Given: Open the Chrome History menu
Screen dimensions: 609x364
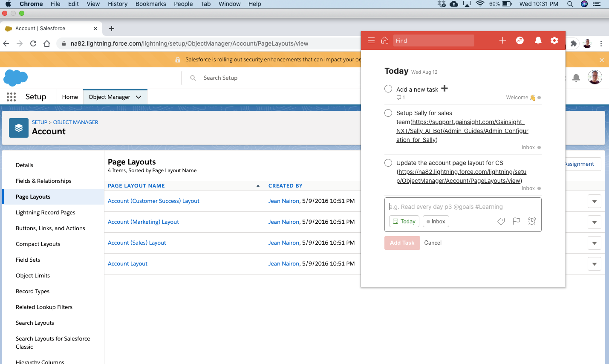Looking at the screenshot, I should [x=118, y=4].
